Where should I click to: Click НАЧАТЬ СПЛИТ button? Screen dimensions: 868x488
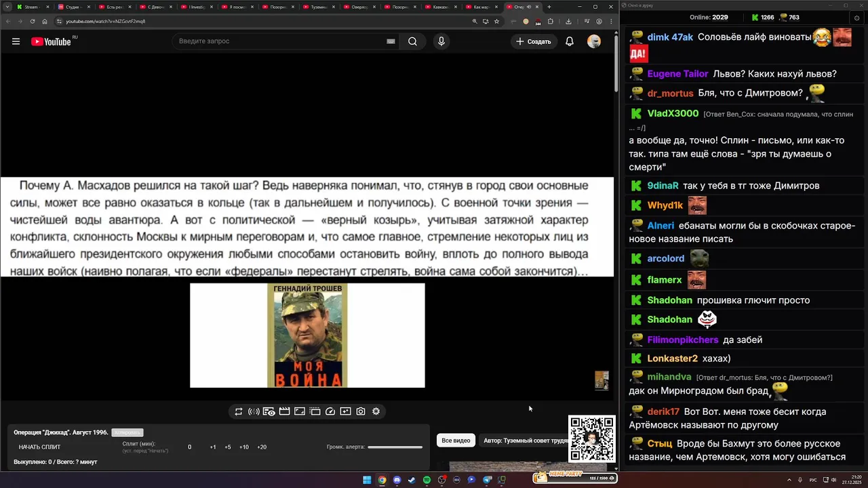pyautogui.click(x=39, y=447)
